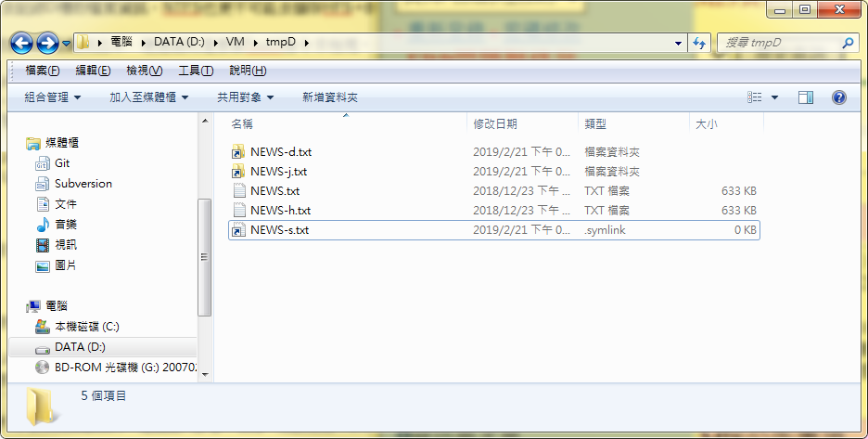Toggle the preview pane icon
Screen dimensions: 868x439
click(x=806, y=97)
